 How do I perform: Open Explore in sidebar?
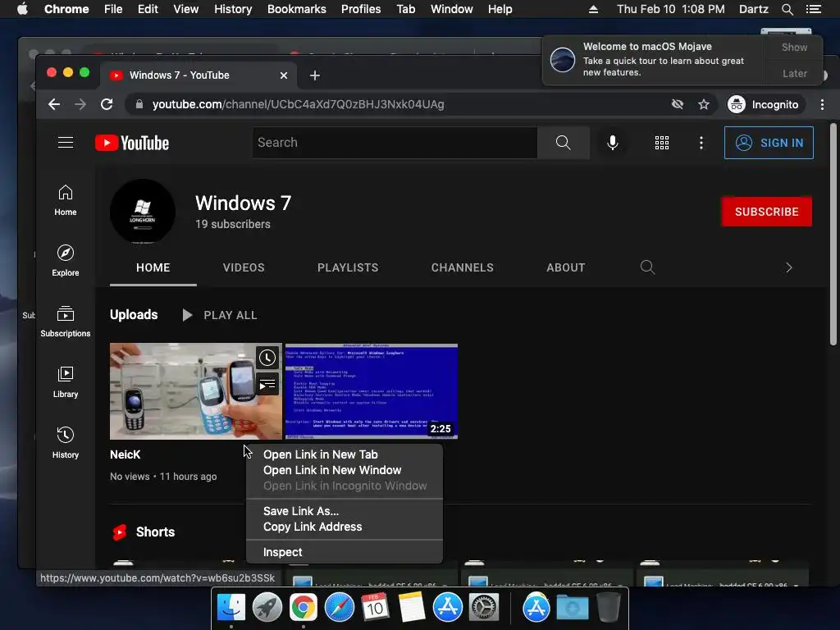click(x=66, y=261)
